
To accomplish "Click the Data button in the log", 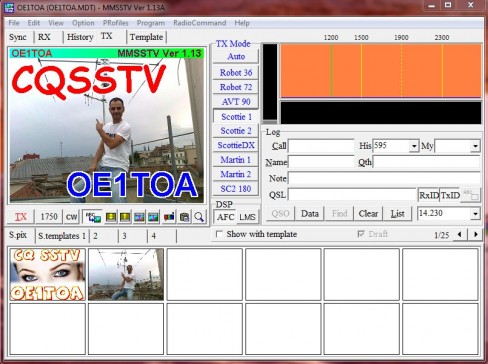I will point(310,214).
